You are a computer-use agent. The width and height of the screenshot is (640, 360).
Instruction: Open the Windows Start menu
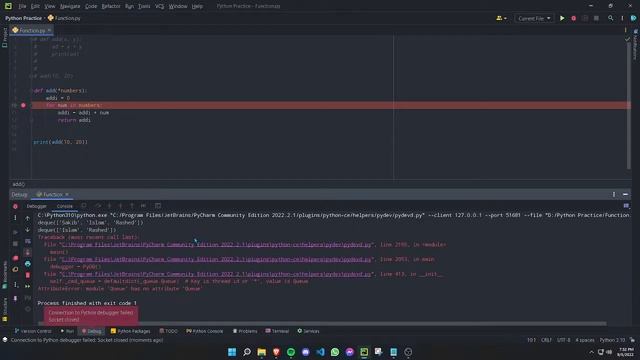(232, 352)
